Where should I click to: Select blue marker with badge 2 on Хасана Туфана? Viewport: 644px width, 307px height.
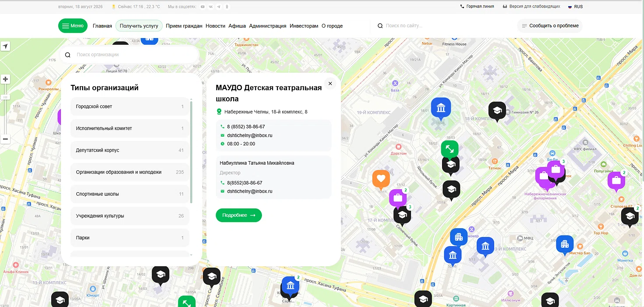coord(290,286)
